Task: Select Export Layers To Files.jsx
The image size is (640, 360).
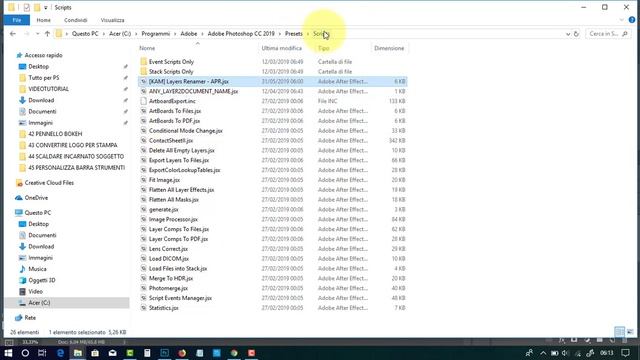Action: point(179,160)
